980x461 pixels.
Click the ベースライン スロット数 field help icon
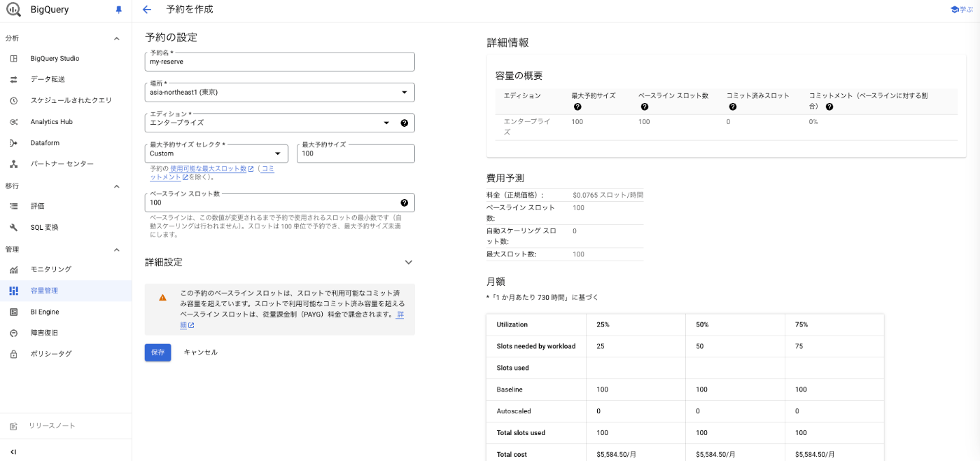tap(404, 202)
